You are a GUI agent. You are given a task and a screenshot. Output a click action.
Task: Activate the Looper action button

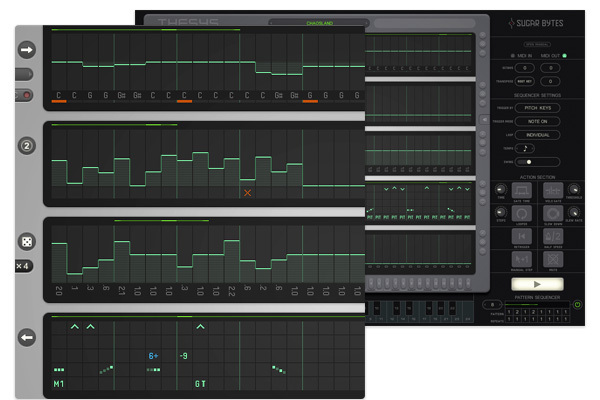pyautogui.click(x=522, y=214)
